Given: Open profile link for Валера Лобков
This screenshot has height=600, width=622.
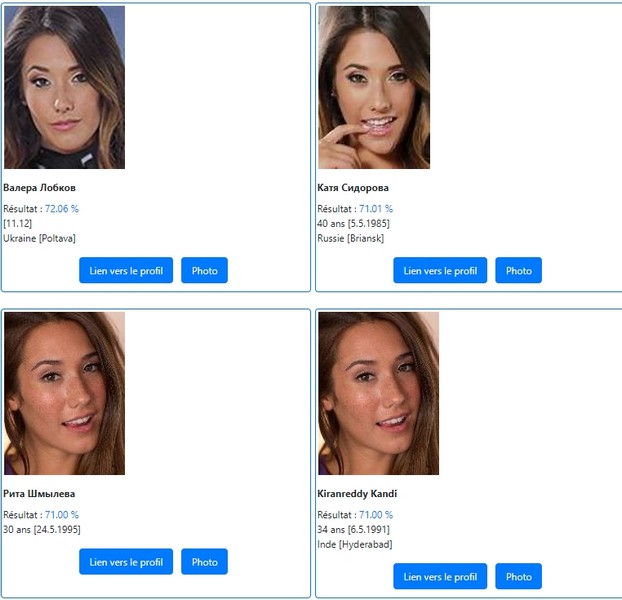Looking at the screenshot, I should click(x=126, y=270).
